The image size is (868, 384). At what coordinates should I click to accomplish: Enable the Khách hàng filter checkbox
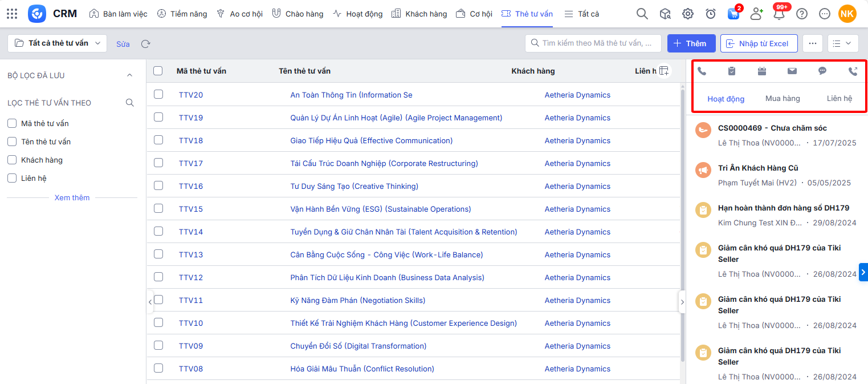point(12,160)
